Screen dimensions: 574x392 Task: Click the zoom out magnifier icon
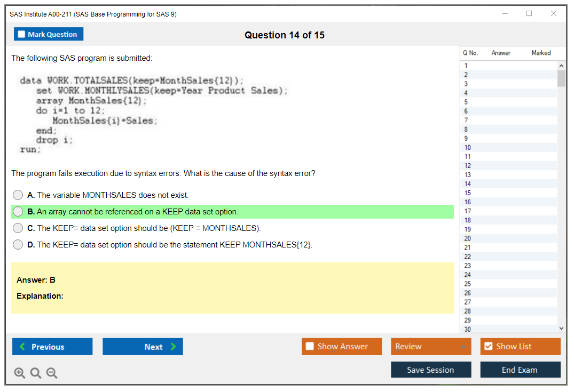coord(52,373)
